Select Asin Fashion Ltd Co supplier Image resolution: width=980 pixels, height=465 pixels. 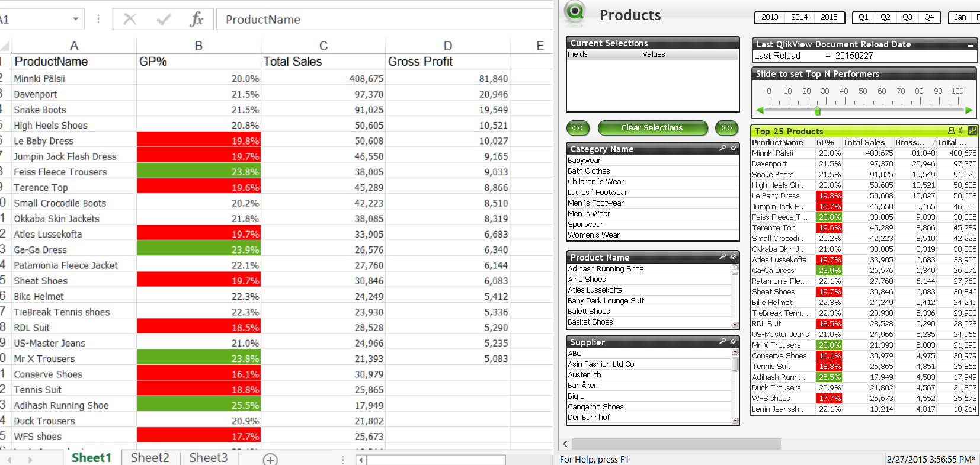click(x=649, y=364)
